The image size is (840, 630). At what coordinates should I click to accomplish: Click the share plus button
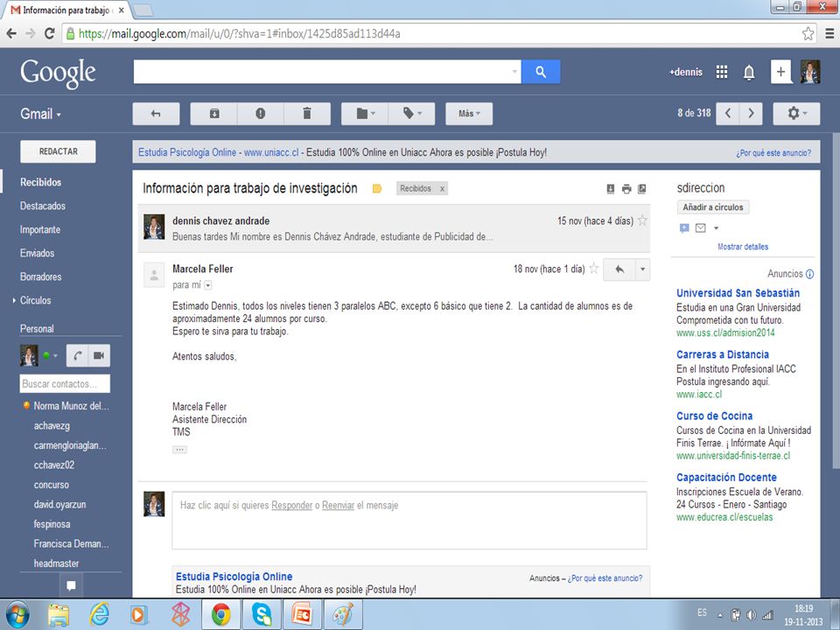coord(780,72)
